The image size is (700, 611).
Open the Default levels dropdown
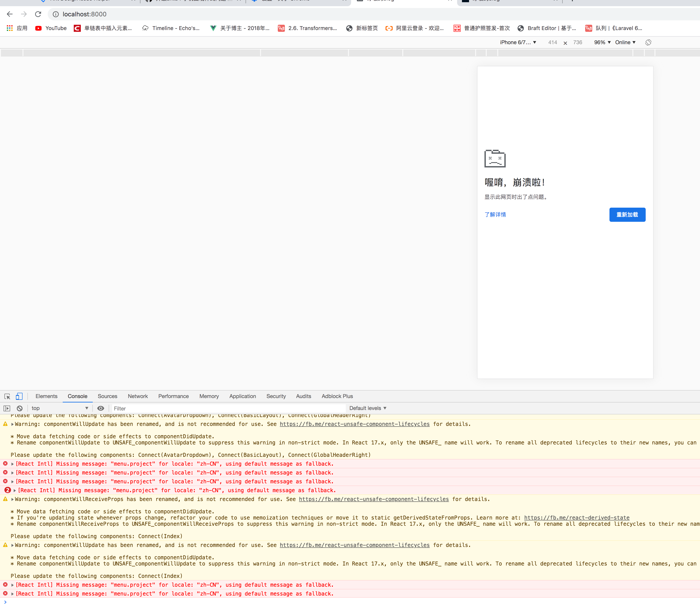pos(368,408)
